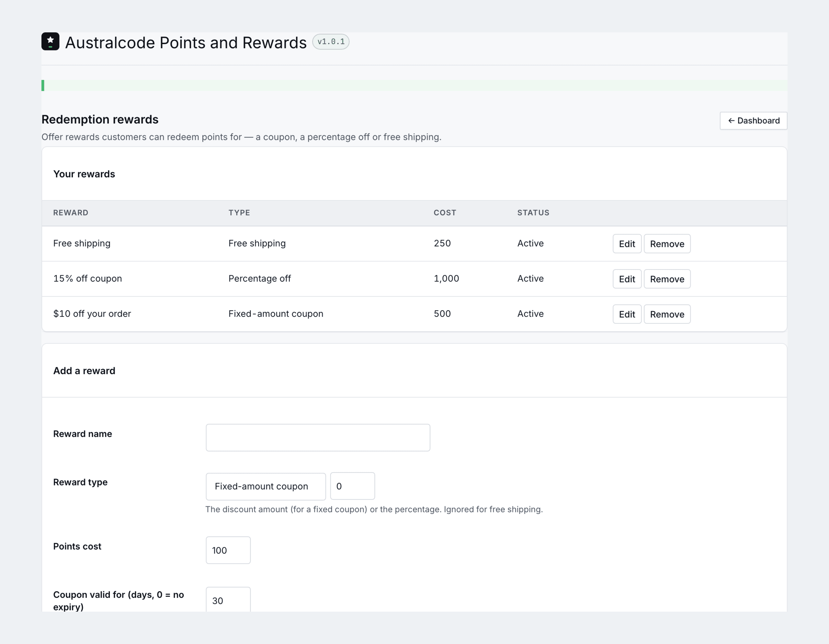Remove the $10 off your order reward
The height and width of the screenshot is (644, 829).
(x=667, y=314)
